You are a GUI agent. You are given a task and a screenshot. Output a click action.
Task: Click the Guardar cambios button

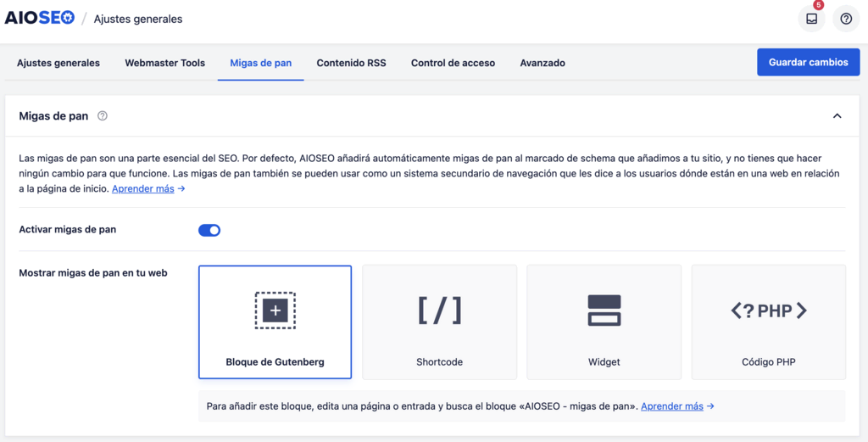click(x=808, y=62)
